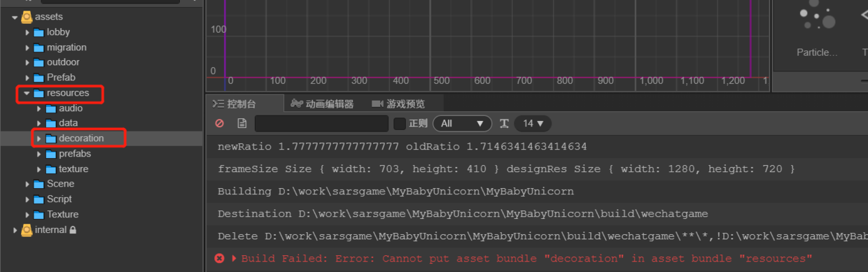Open the All log type dropdown
The image size is (868, 272).
(x=463, y=124)
